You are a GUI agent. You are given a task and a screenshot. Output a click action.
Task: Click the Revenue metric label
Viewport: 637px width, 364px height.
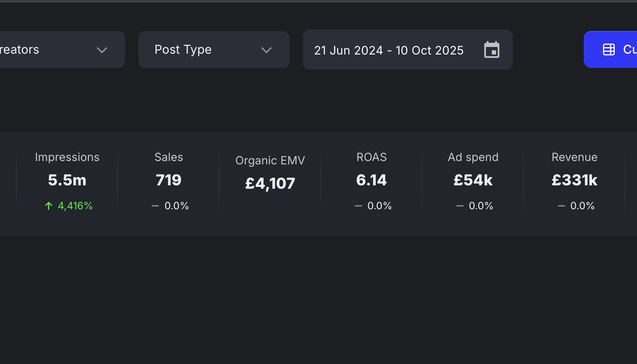click(574, 157)
